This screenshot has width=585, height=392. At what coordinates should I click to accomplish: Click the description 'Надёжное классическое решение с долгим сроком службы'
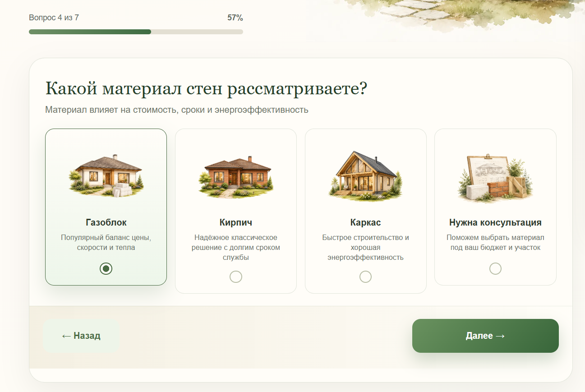[x=236, y=247]
